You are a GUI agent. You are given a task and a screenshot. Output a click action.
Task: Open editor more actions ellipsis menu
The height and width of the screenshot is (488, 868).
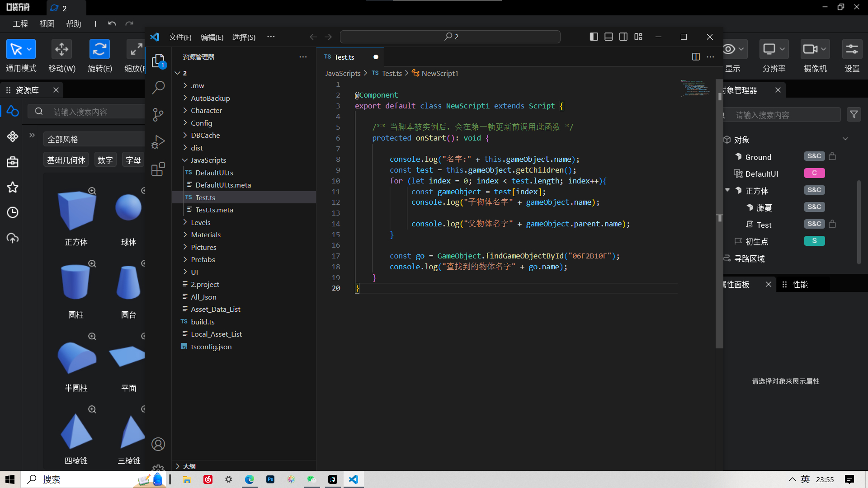click(711, 56)
